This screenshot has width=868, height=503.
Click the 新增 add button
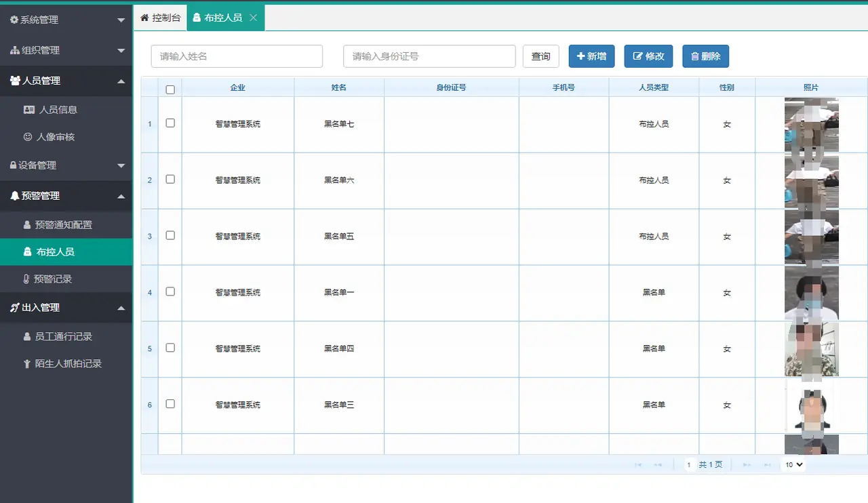pyautogui.click(x=592, y=56)
